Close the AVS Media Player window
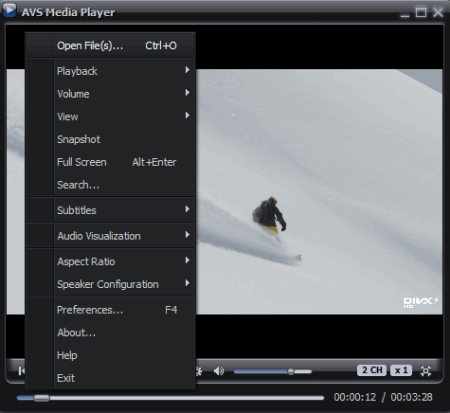The image size is (450, 413). pyautogui.click(x=438, y=13)
